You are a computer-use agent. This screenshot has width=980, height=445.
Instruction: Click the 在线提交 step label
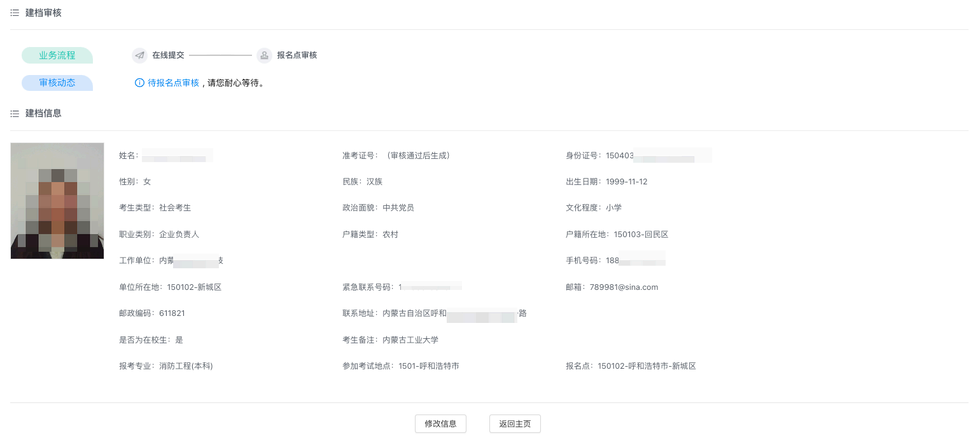pos(168,55)
